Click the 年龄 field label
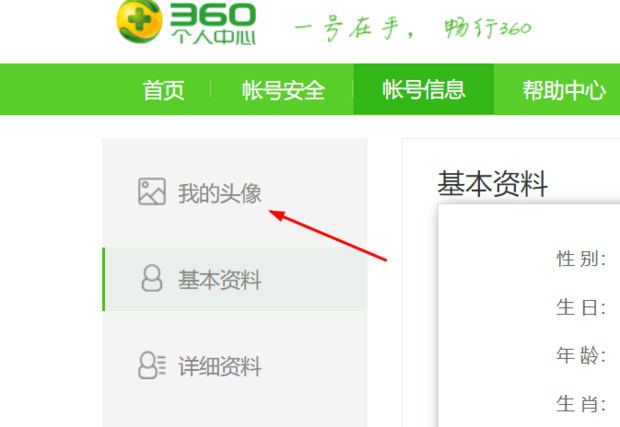 [x=581, y=355]
